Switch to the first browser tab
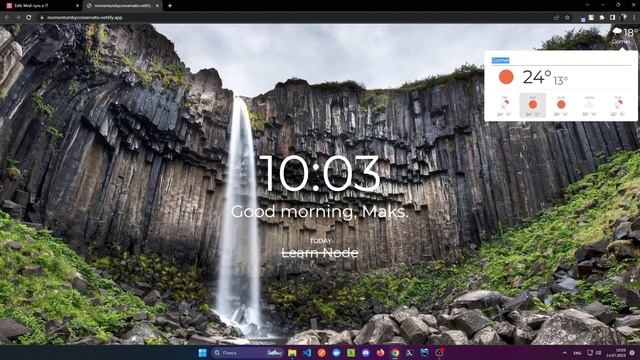The height and width of the screenshot is (360, 640). pos(41,6)
